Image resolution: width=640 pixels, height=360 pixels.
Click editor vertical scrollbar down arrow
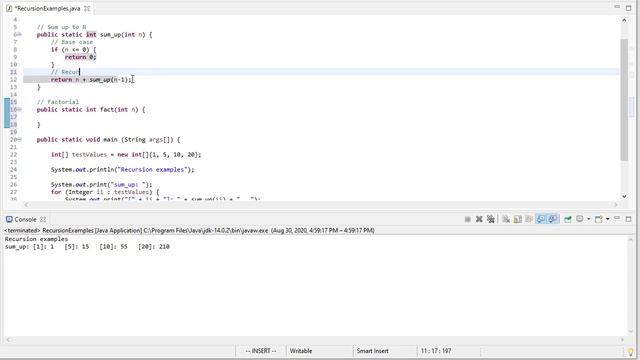[x=624, y=196]
